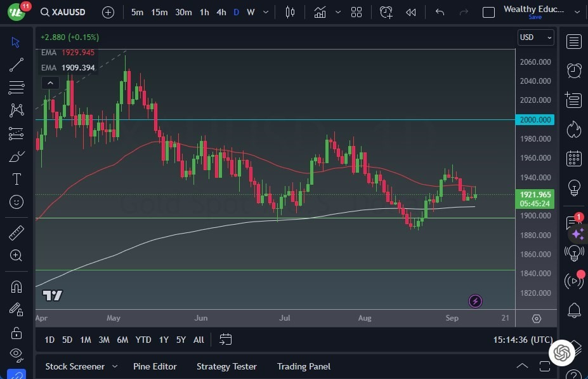Open the USD currency dropdown
The width and height of the screenshot is (588, 379).
coord(535,37)
